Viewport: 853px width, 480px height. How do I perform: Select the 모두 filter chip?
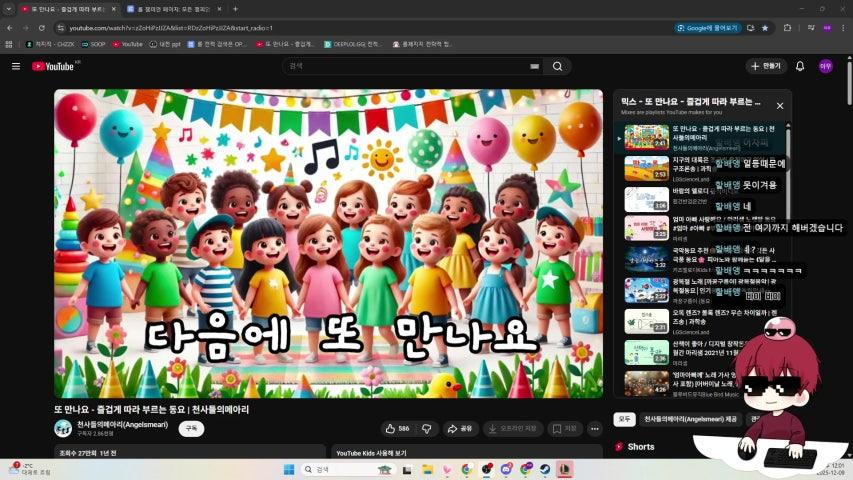624,419
